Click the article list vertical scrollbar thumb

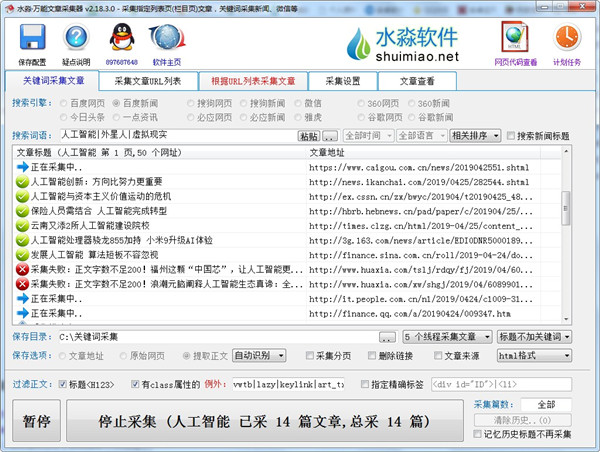(566, 208)
